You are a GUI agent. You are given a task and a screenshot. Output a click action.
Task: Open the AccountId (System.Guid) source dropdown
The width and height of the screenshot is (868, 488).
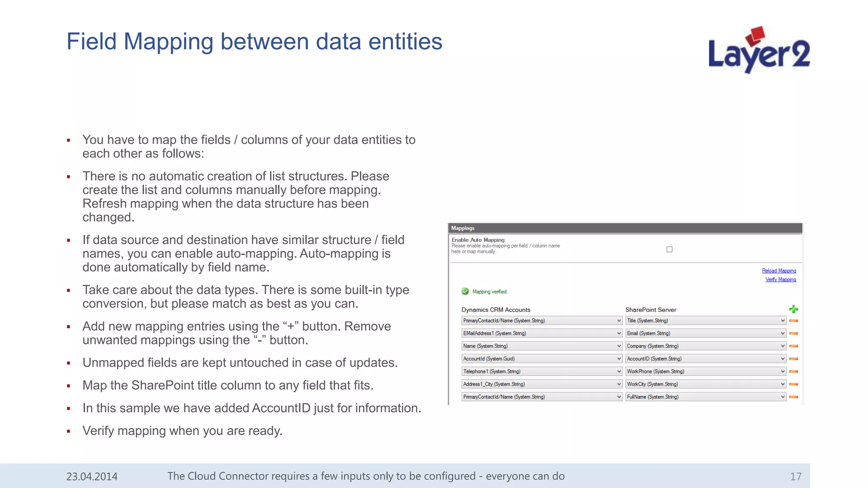tap(542, 359)
